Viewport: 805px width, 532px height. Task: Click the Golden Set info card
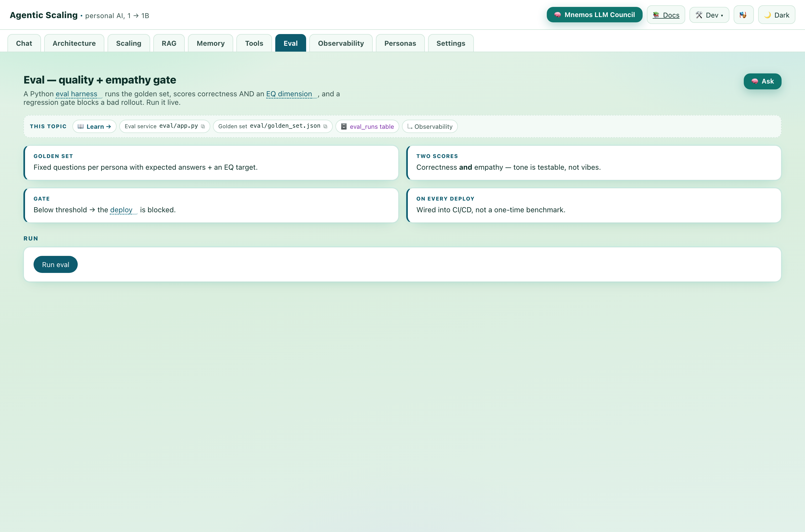[x=211, y=163]
